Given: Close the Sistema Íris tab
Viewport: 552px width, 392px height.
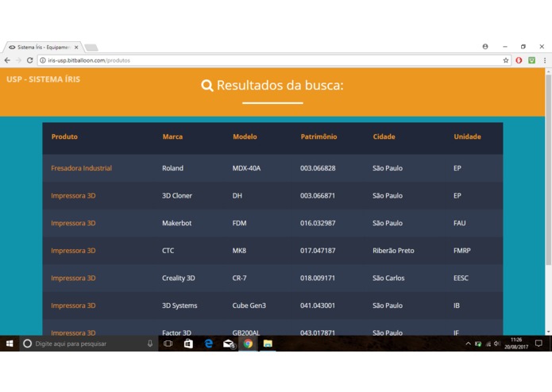Looking at the screenshot, I should pos(76,47).
